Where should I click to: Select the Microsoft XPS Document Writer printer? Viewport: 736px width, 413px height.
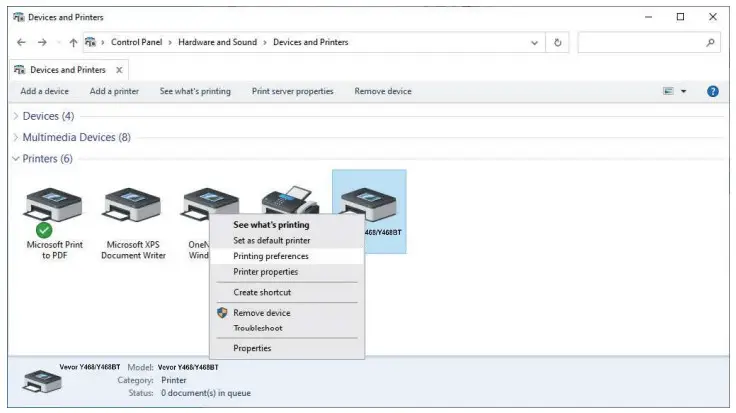[x=133, y=224]
